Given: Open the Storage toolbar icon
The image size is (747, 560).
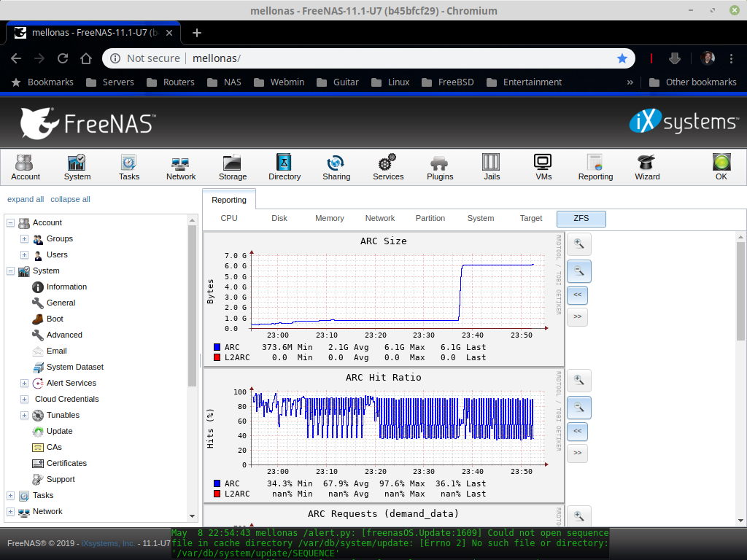Looking at the screenshot, I should click(x=233, y=167).
